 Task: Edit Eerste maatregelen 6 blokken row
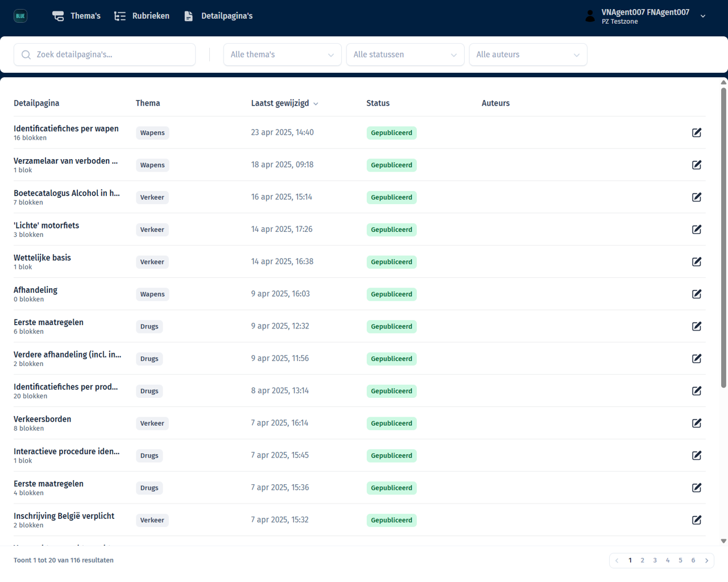click(697, 326)
